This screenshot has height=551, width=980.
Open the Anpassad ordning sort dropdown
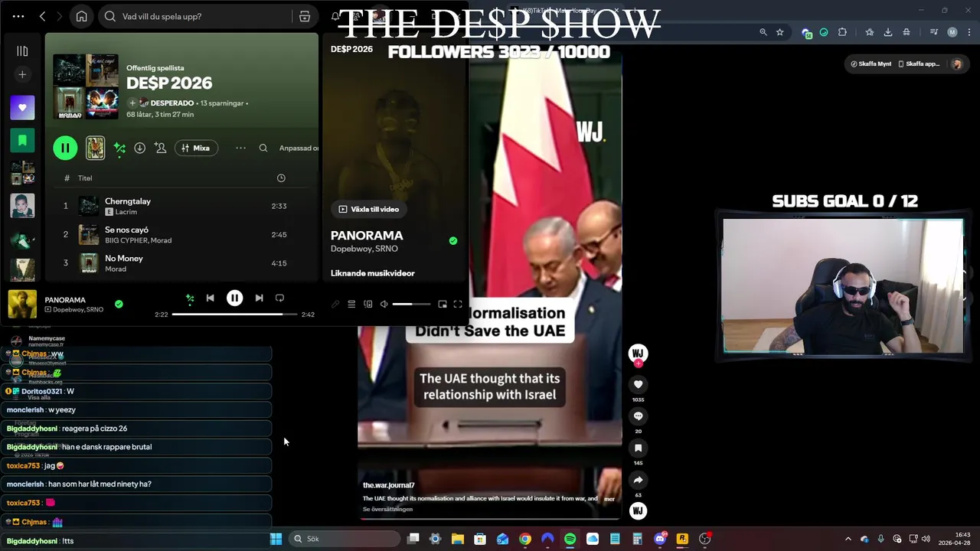299,148
